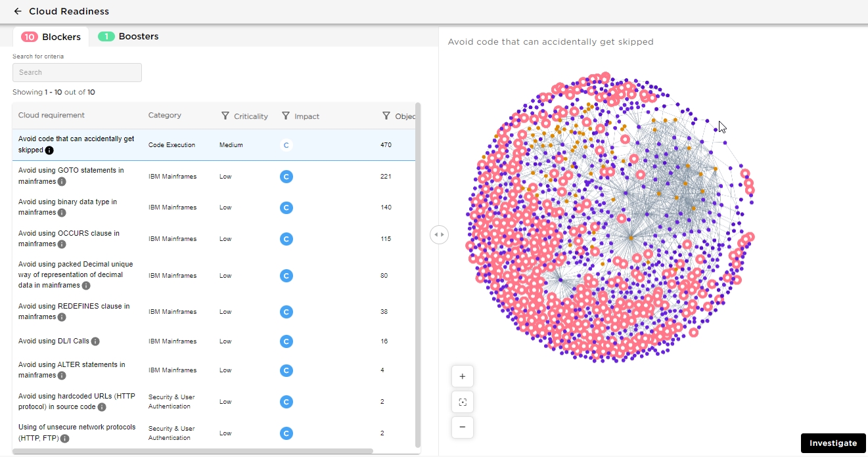
Task: Switch to the Boosters tab
Action: pyautogui.click(x=129, y=37)
